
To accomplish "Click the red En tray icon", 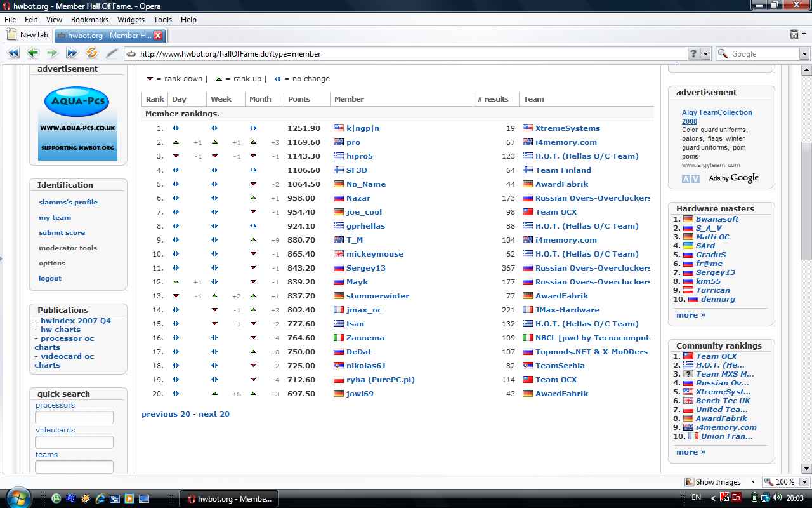I will pyautogui.click(x=737, y=498).
